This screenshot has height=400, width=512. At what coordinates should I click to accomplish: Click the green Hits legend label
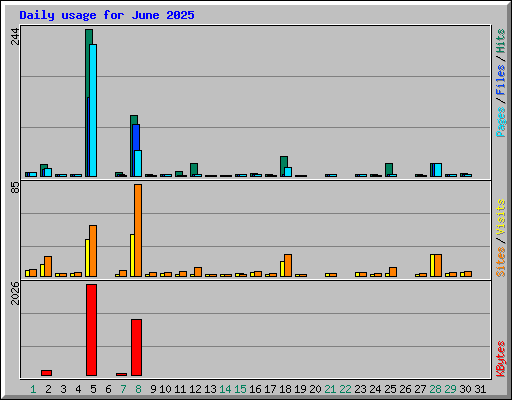[x=501, y=41]
